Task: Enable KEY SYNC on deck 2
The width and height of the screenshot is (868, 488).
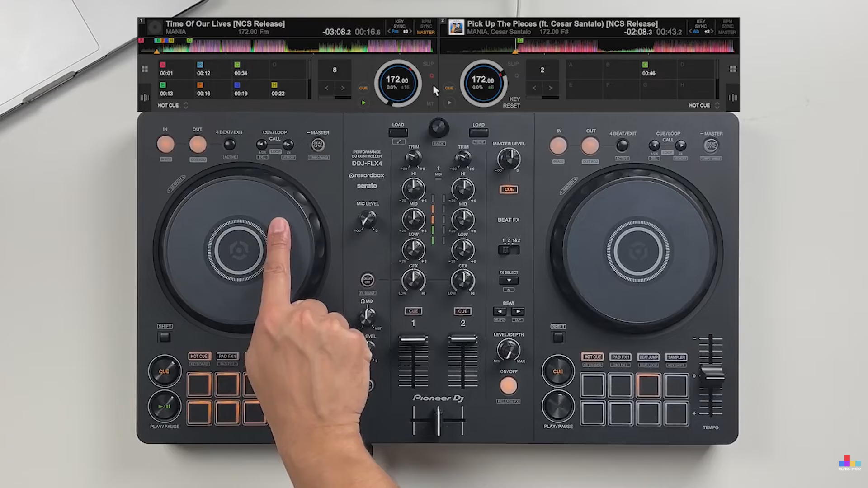Action: 701,24
